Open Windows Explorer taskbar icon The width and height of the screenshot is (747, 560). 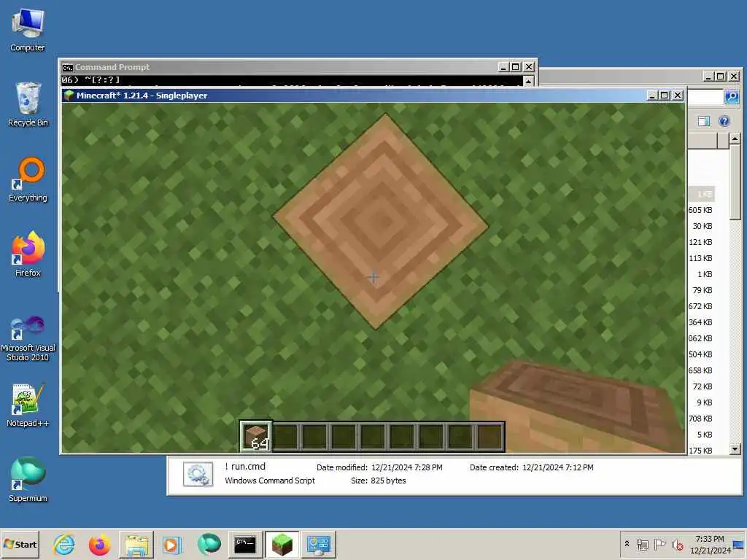pyautogui.click(x=136, y=544)
